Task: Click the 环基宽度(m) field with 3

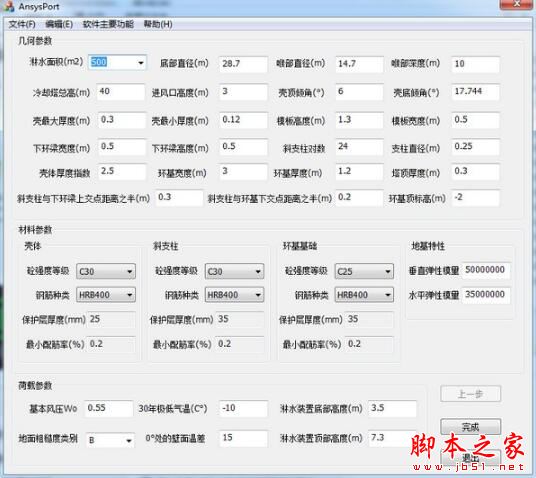Action: [243, 172]
